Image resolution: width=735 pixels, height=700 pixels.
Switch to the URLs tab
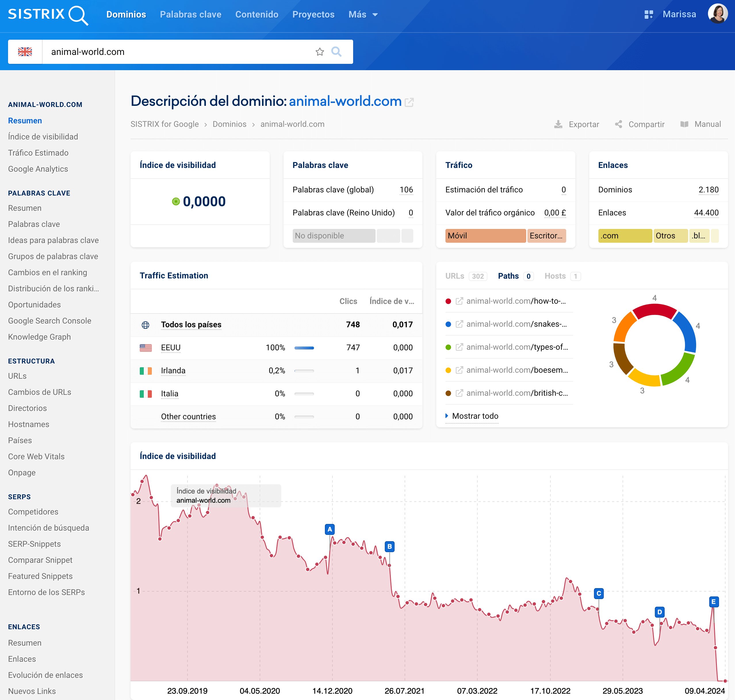pyautogui.click(x=454, y=276)
